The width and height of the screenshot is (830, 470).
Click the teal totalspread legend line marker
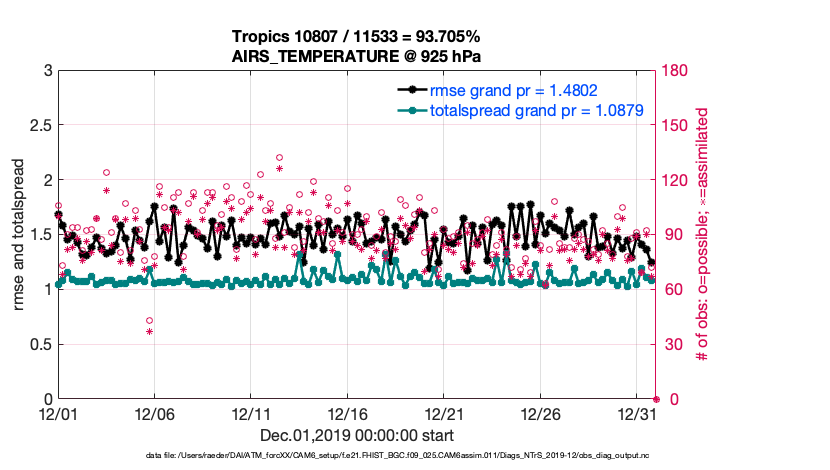coord(409,110)
